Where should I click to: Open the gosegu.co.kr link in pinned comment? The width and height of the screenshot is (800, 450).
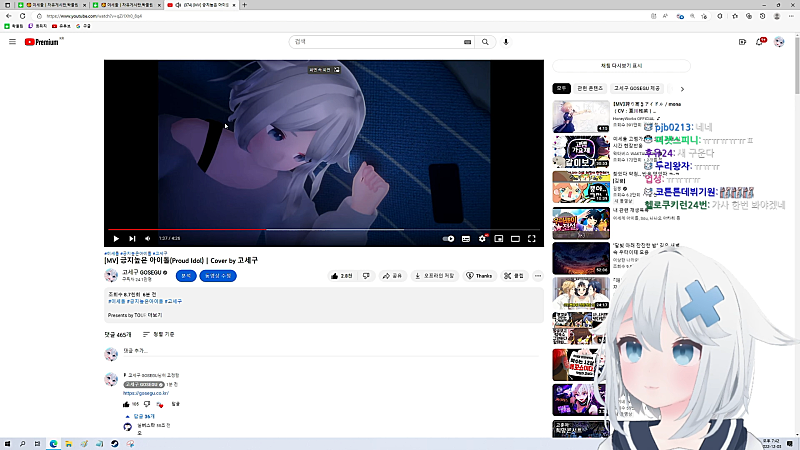(145, 393)
